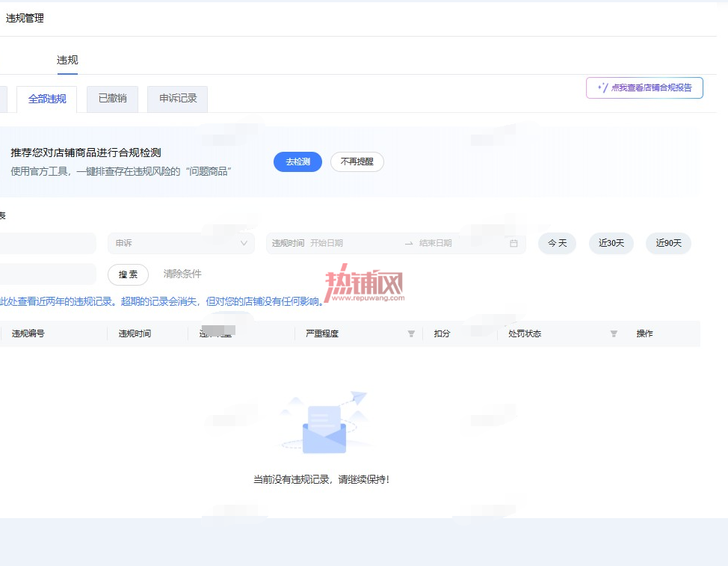Open the 申诉记录 tab
The width and height of the screenshot is (728, 566).
click(x=177, y=99)
